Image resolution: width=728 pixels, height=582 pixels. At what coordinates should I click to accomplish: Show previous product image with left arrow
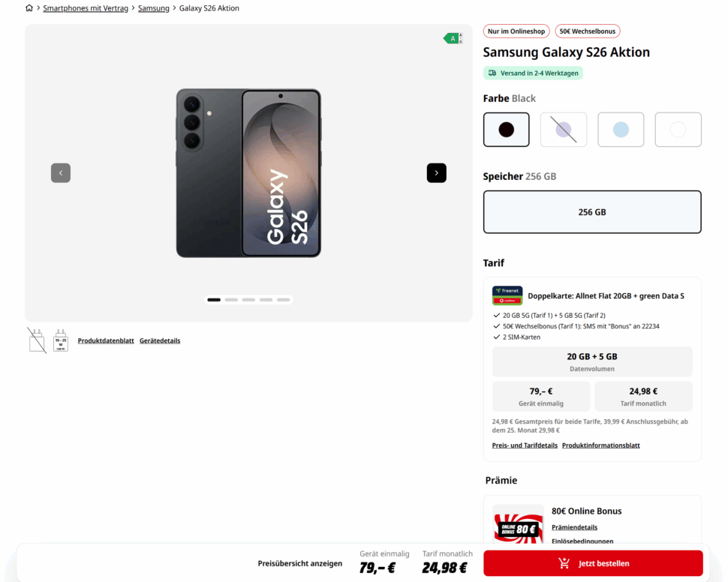[61, 172]
